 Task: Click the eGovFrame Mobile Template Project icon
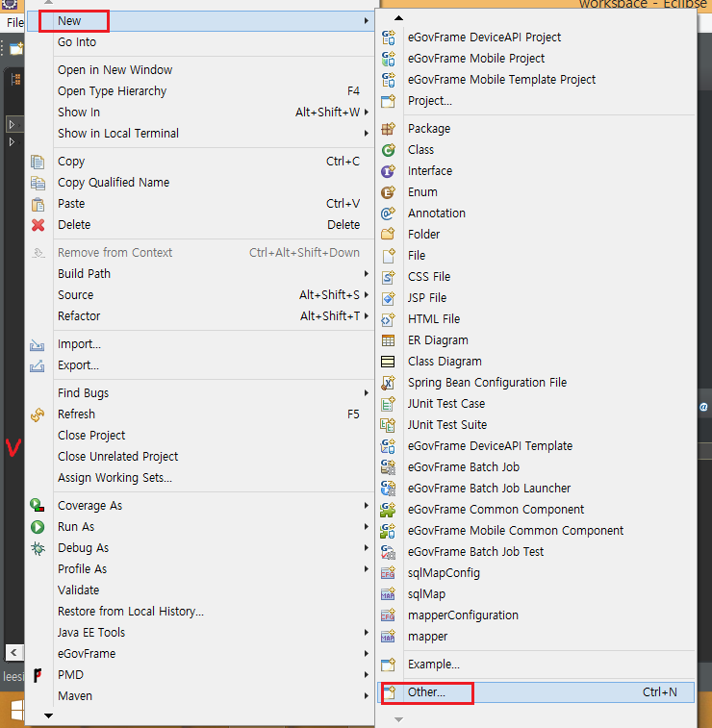(389, 80)
